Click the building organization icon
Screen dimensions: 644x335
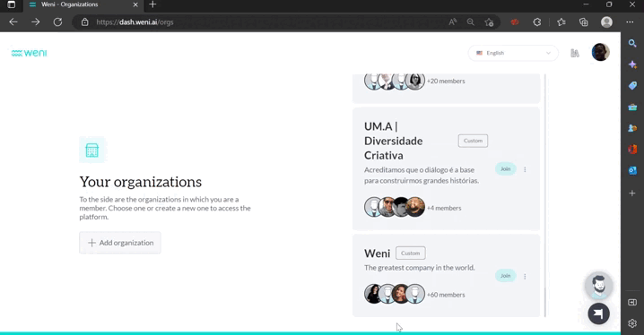tap(92, 150)
